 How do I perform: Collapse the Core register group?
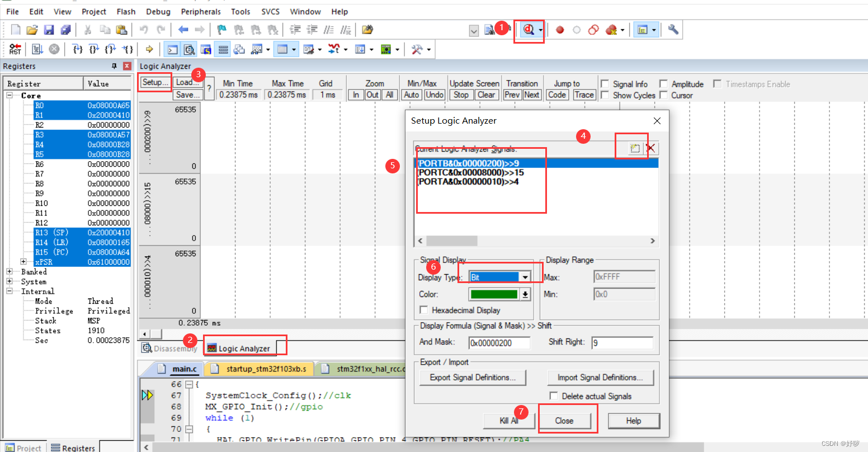click(x=10, y=96)
